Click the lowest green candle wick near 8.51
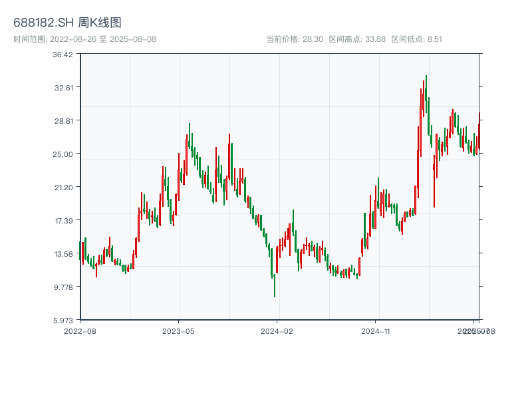532x399 pixels. pos(275,286)
